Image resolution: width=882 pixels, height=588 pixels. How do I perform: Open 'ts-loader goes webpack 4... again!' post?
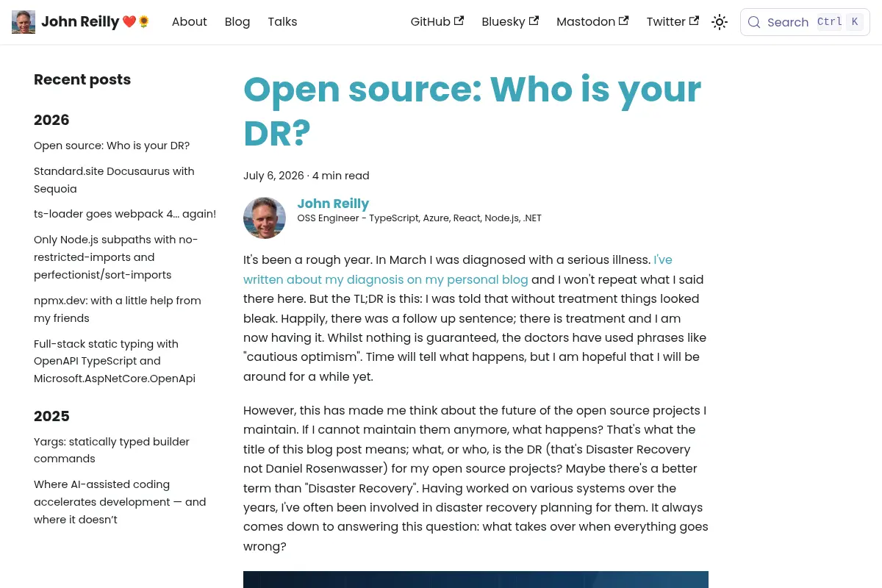point(125,214)
